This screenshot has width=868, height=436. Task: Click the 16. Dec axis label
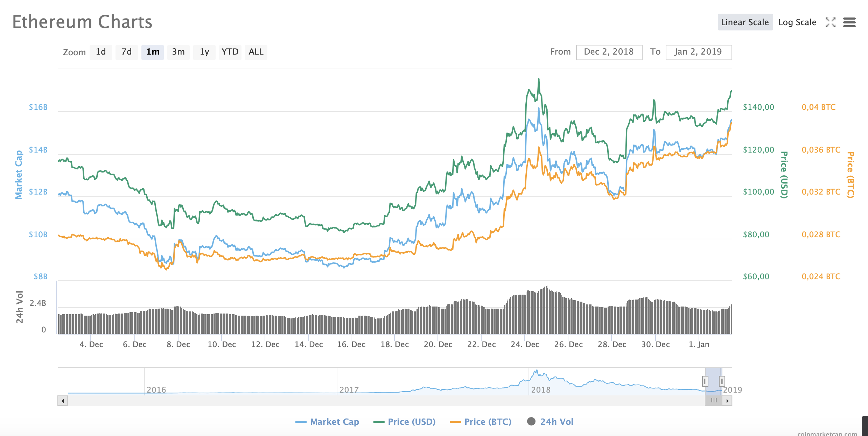(351, 344)
